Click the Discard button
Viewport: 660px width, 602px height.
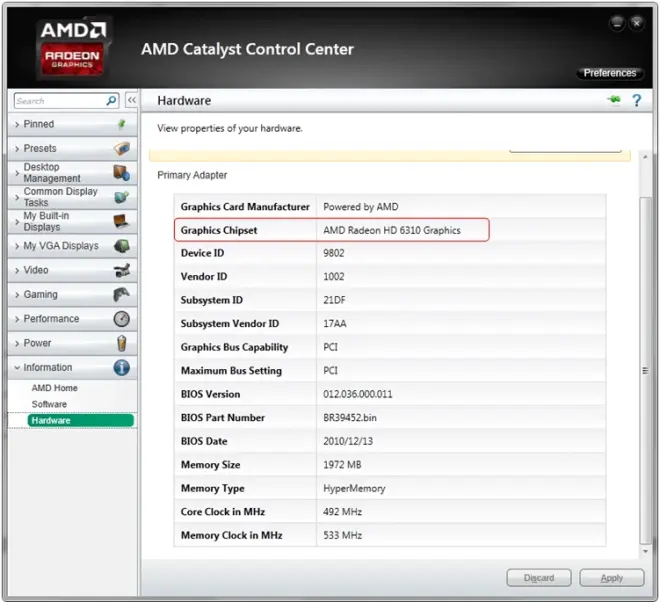pos(539,578)
